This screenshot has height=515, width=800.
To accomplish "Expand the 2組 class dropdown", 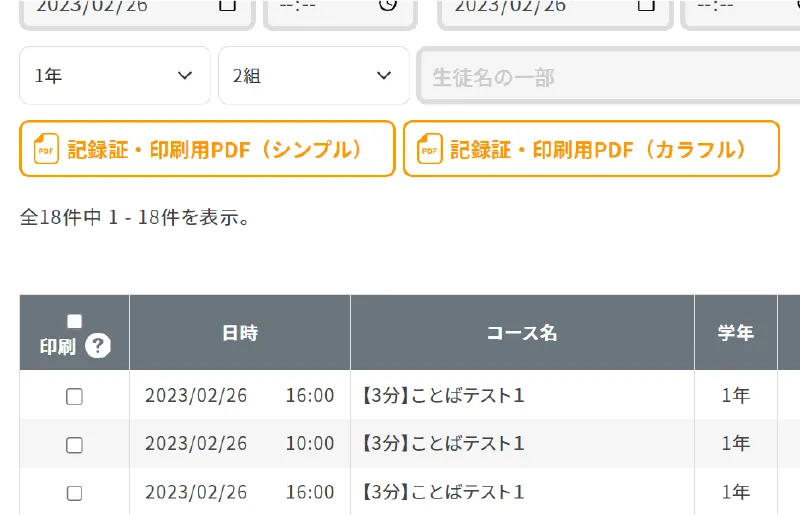I will pos(313,76).
